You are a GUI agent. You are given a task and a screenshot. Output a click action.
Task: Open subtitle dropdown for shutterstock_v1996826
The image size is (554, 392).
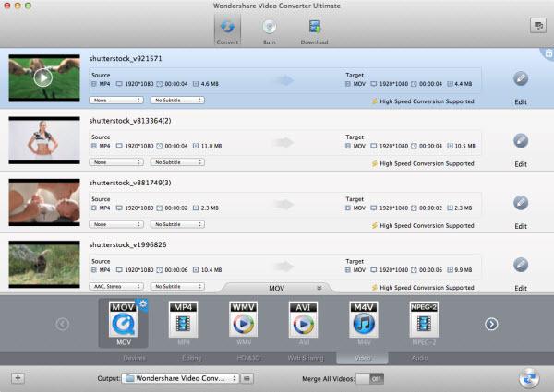[177, 287]
